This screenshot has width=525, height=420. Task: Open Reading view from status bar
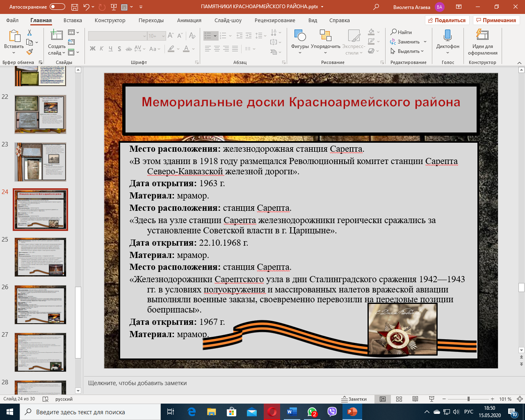point(415,399)
